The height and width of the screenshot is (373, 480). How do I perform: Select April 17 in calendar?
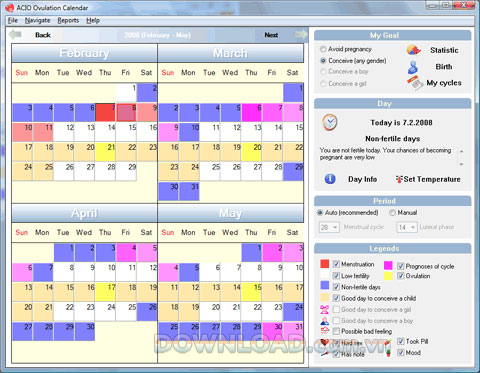click(105, 292)
